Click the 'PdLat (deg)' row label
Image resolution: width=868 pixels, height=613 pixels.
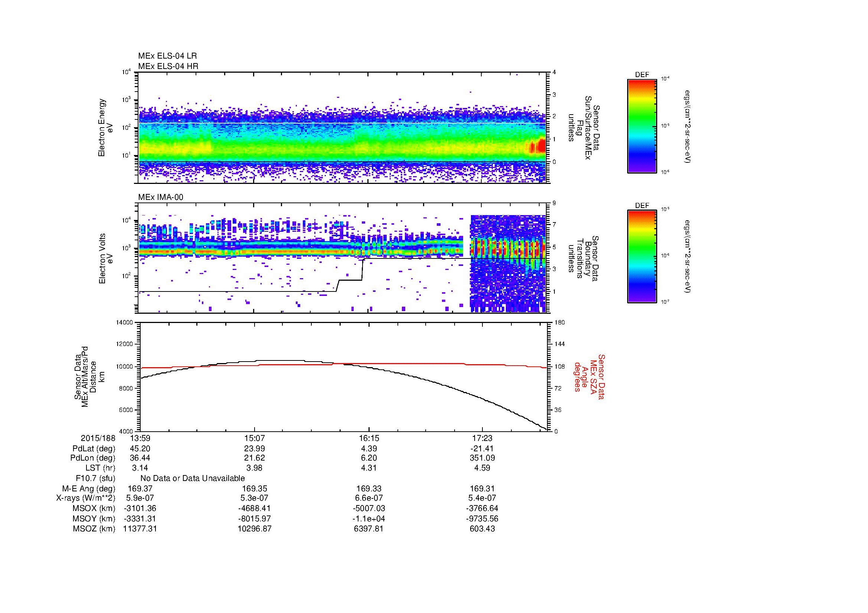(x=94, y=449)
